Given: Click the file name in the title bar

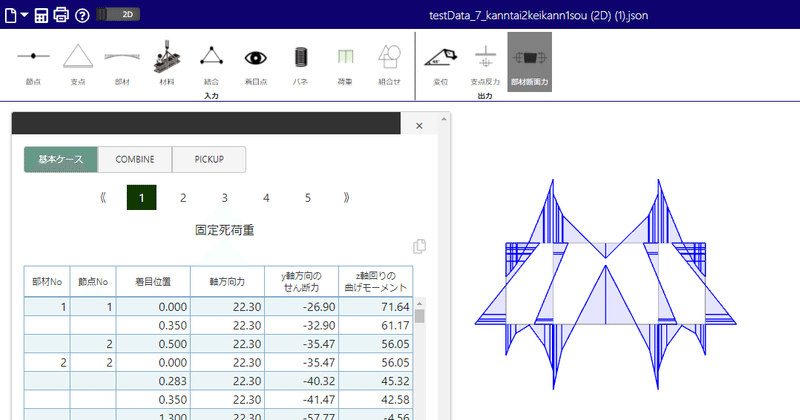Looking at the screenshot, I should [x=539, y=15].
